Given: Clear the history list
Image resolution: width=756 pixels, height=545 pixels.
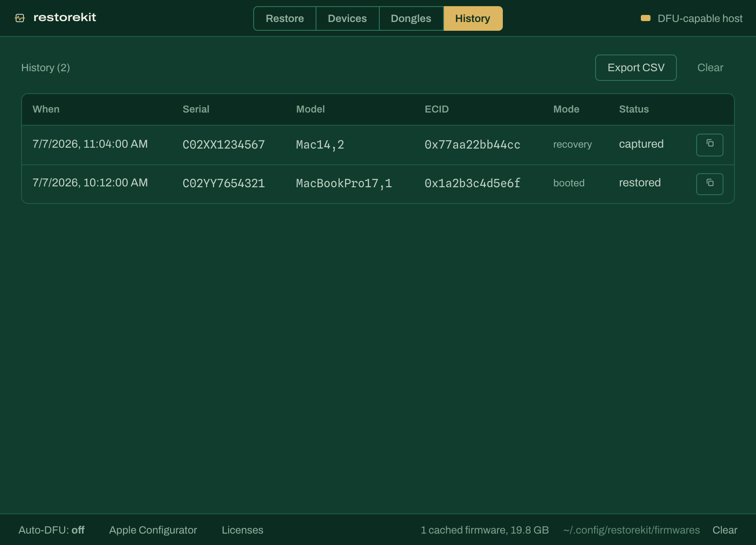Looking at the screenshot, I should tap(710, 68).
